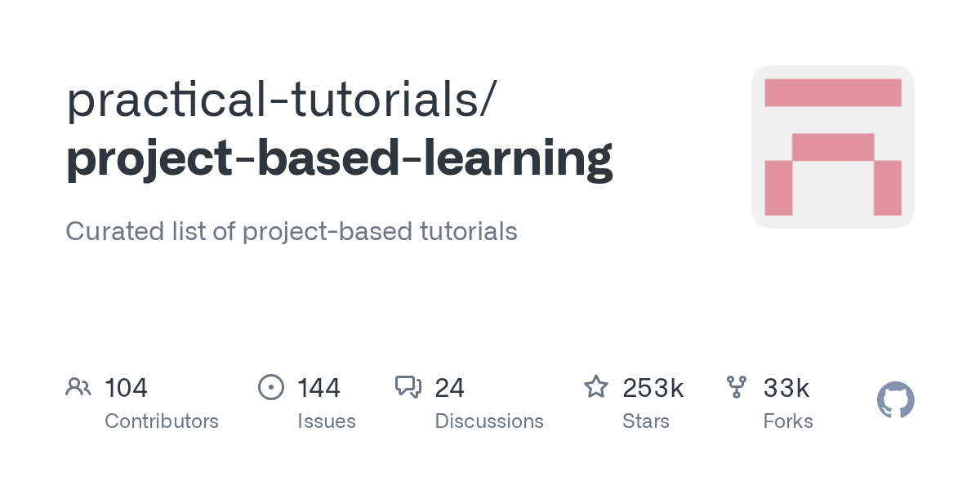980x490 pixels.
Task: Open the project-based-learning repository title
Action: [x=339, y=158]
